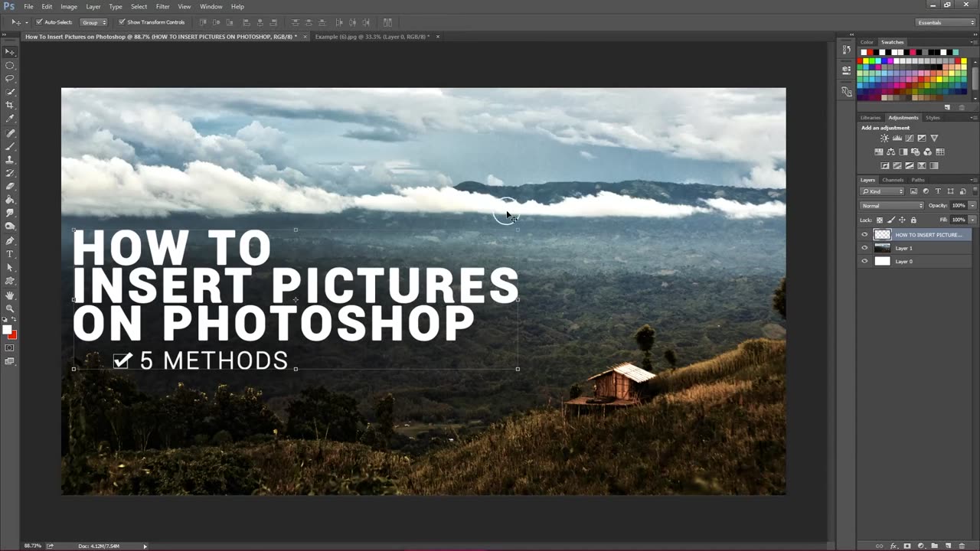Toggle layer filtering switch on/off
Screen dimensions: 980x551
(x=973, y=191)
